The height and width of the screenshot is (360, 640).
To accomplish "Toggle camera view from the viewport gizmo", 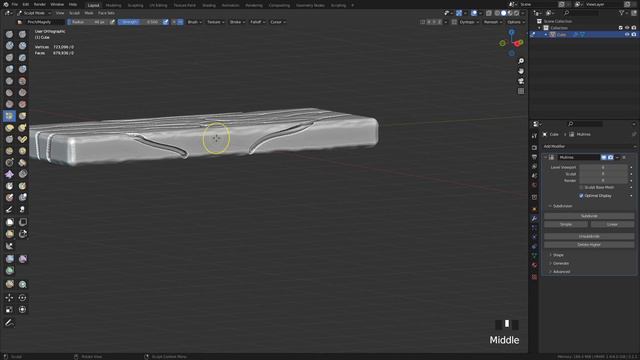I will (x=521, y=81).
